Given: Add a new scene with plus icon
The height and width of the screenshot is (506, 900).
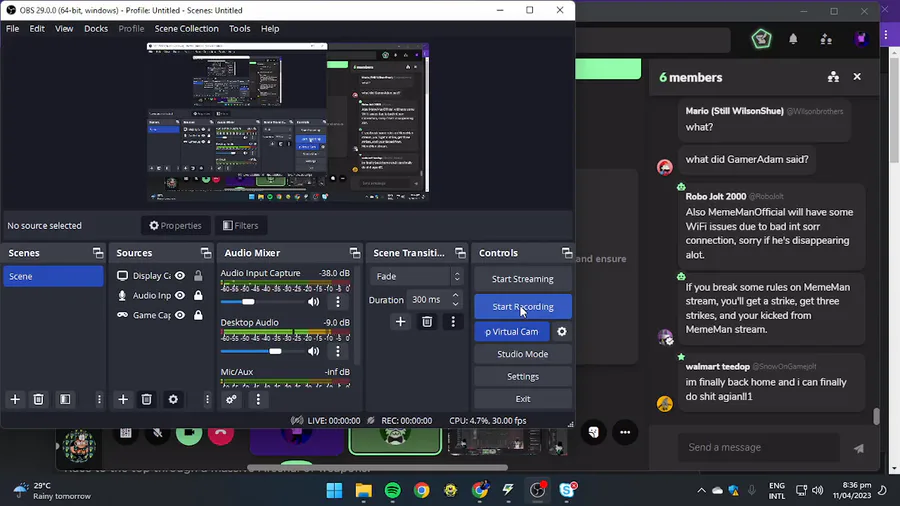Looking at the screenshot, I should [15, 399].
